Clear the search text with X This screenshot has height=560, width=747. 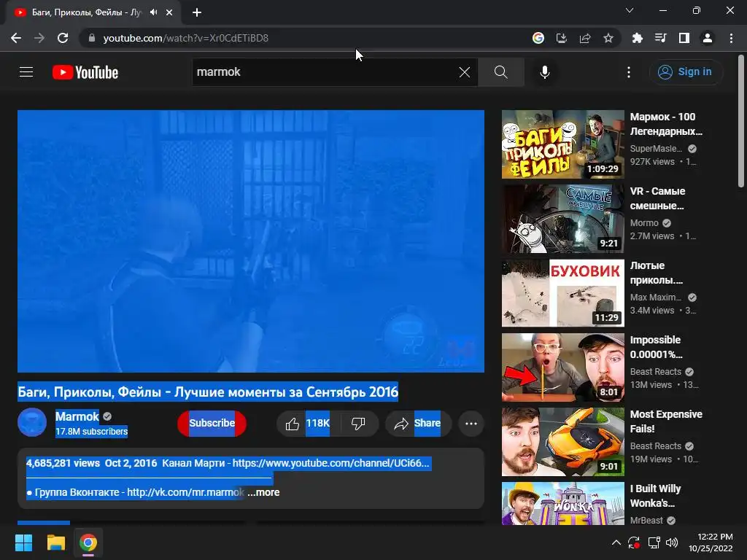[465, 72]
